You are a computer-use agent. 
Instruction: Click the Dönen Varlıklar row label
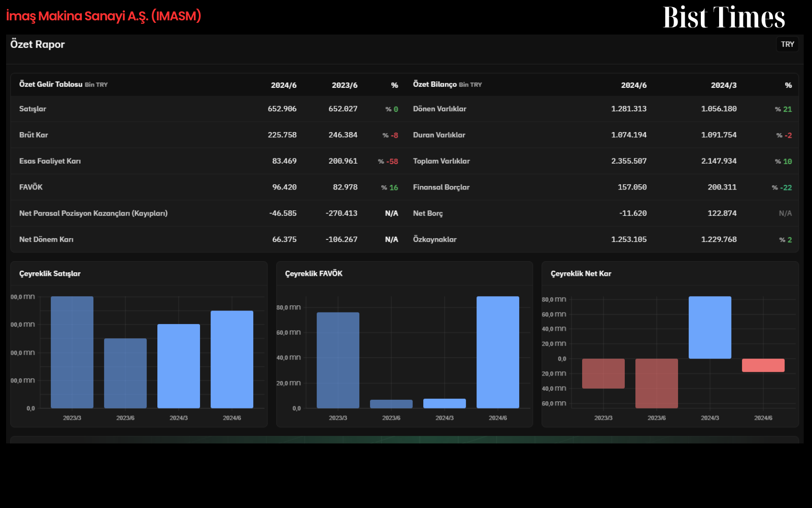439,109
